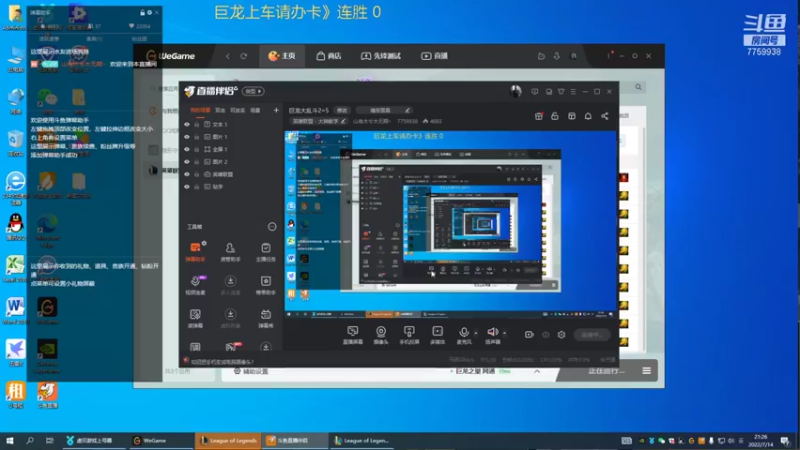This screenshot has height=450, width=800.
Task: Open 榜单助手 tool in the toolbox
Action: click(266, 285)
